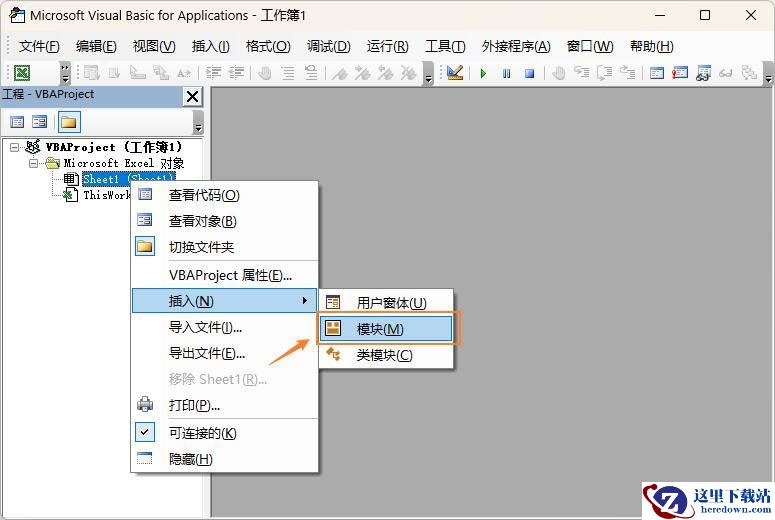Click the Quick Info toolbar icon
The width and height of the screenshot is (775, 520).
pyautogui.click(x=137, y=73)
